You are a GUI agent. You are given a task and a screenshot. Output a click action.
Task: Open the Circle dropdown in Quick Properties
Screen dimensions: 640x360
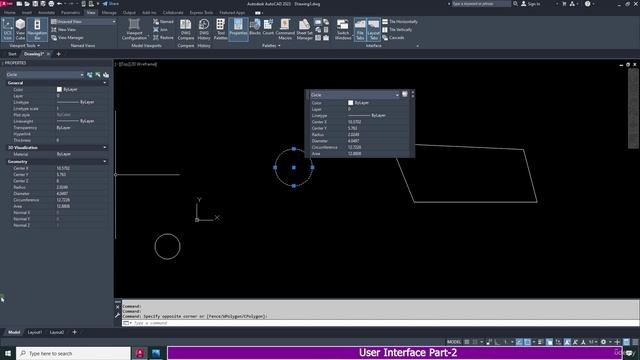pos(355,95)
